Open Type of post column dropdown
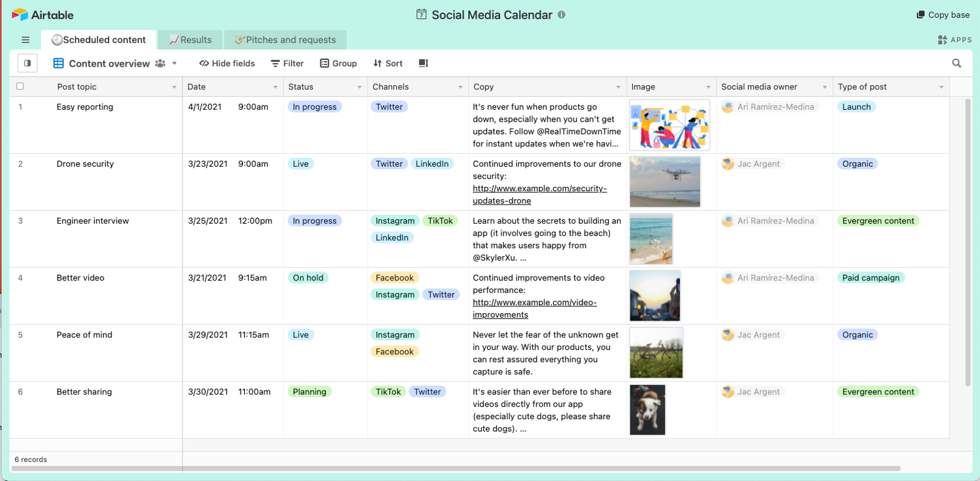This screenshot has height=481, width=980. 941,87
